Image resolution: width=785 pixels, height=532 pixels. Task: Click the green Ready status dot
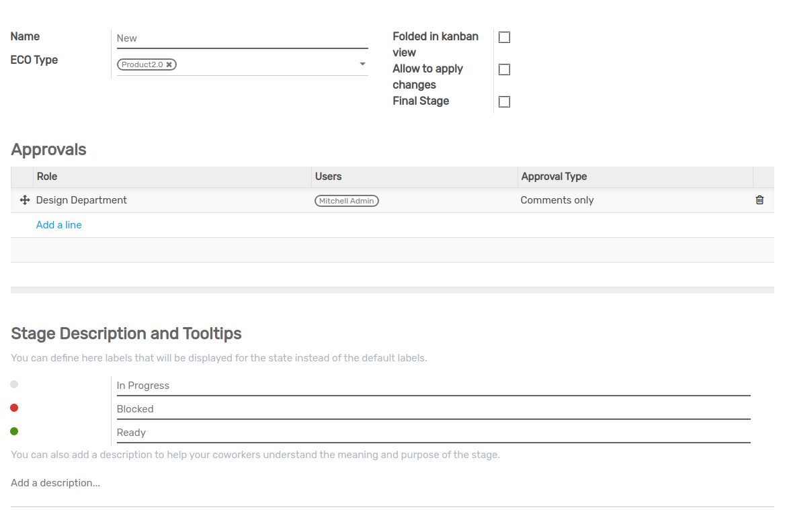pyautogui.click(x=14, y=431)
